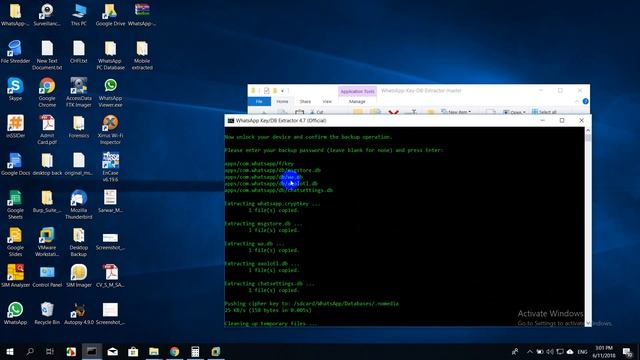Launch the inSSIDer shortcut
The height and width of the screenshot is (360, 640).
pyautogui.click(x=15, y=127)
